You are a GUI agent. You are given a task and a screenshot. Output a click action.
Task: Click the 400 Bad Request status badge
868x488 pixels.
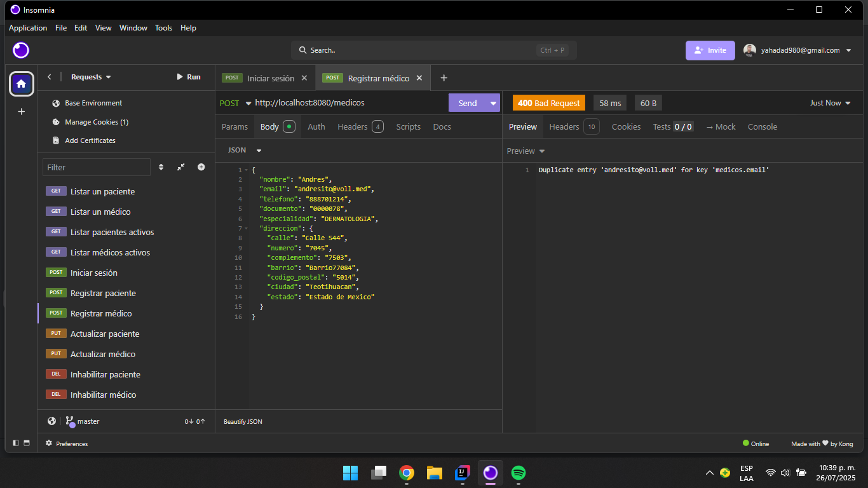(x=549, y=103)
